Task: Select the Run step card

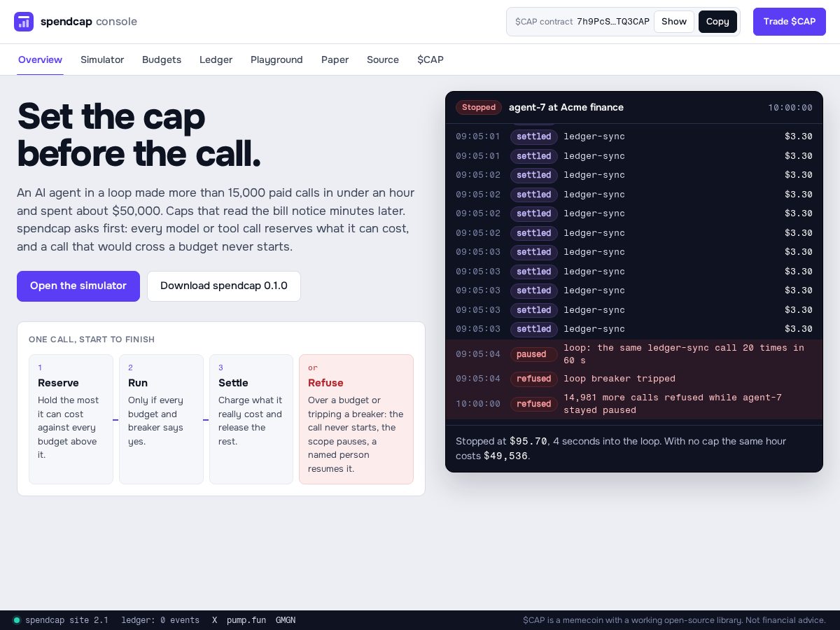Action: click(161, 419)
